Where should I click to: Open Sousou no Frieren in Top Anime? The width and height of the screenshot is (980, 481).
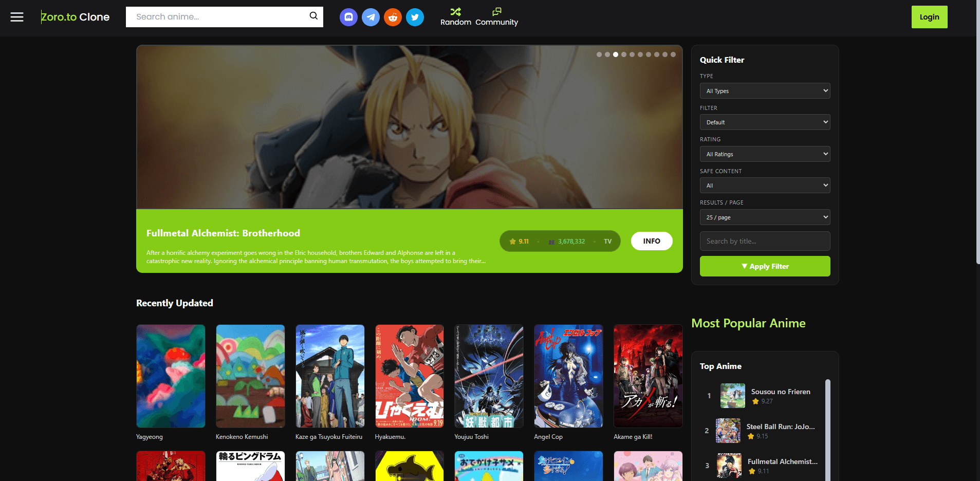point(781,392)
